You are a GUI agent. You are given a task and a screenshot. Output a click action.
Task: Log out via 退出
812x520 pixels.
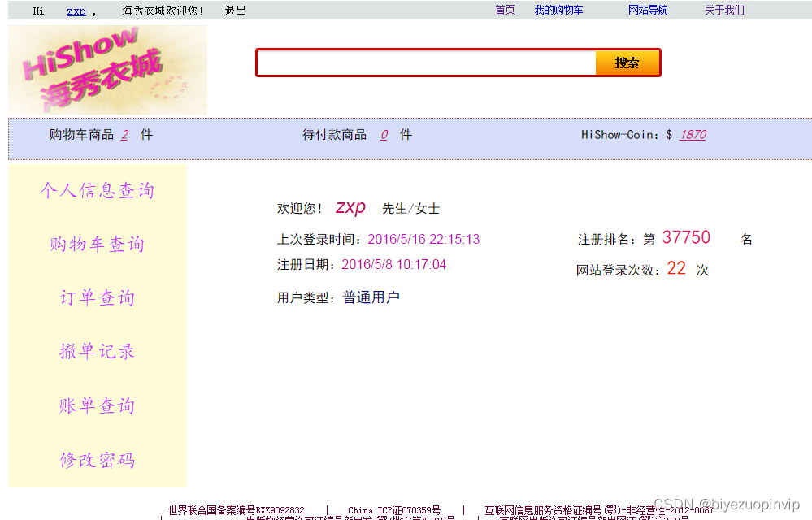[236, 11]
